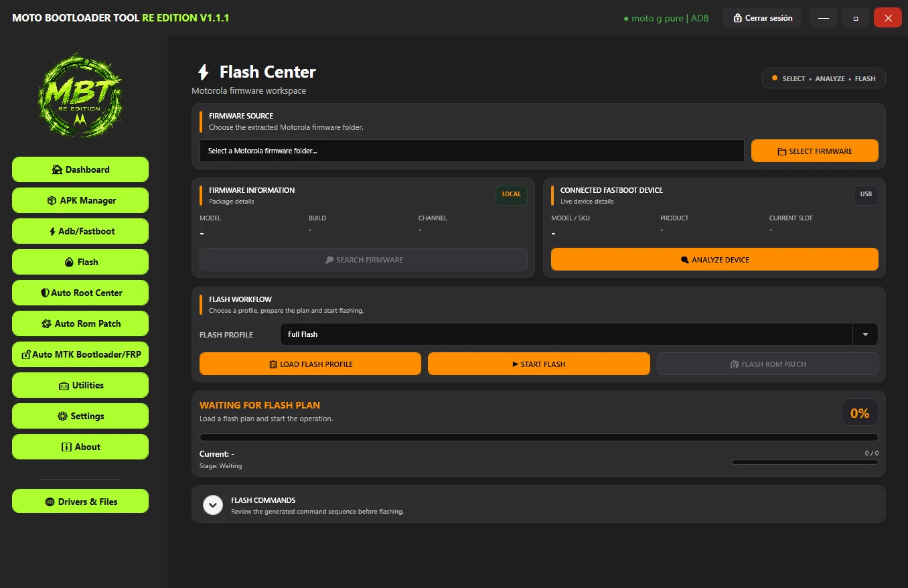
Task: Click the APK Manager cube icon
Action: (52, 200)
